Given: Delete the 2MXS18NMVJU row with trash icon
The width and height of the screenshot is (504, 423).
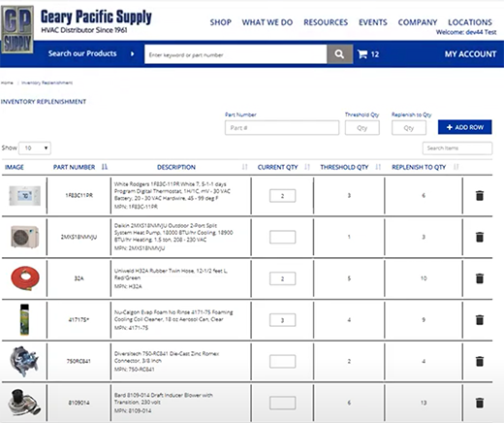Looking at the screenshot, I should pyautogui.click(x=480, y=237).
